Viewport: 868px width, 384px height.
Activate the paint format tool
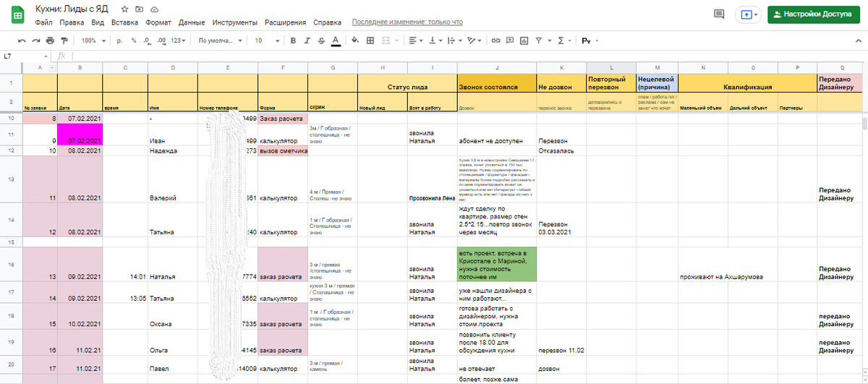pos(64,40)
